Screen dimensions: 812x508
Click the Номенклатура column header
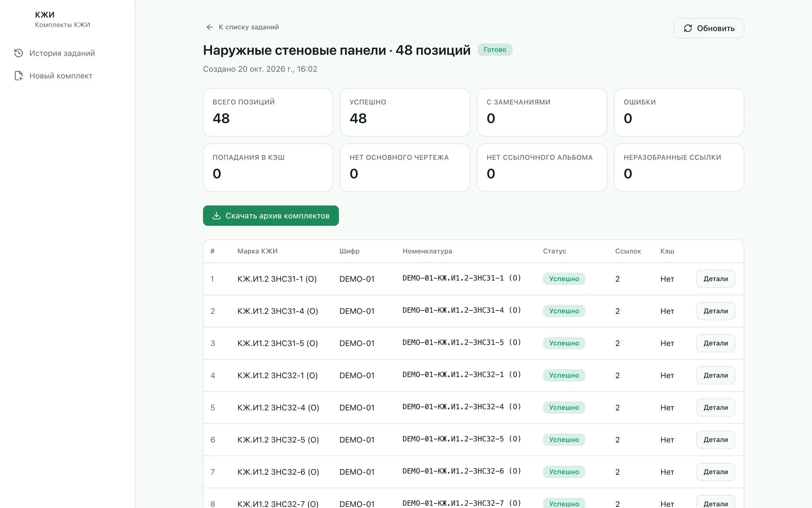click(x=427, y=251)
